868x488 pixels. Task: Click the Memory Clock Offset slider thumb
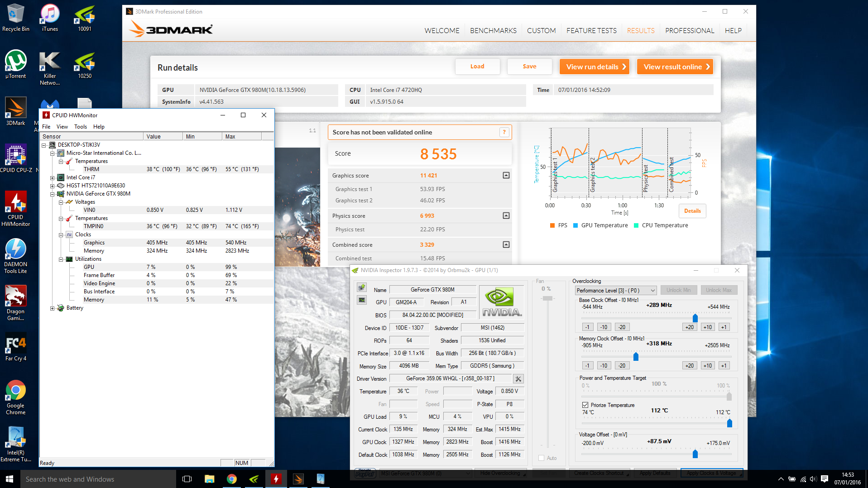(x=636, y=356)
